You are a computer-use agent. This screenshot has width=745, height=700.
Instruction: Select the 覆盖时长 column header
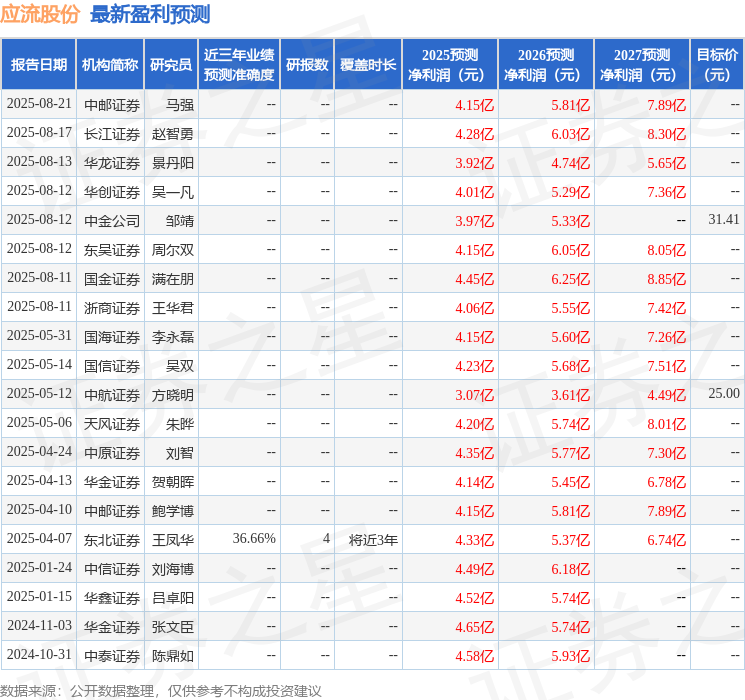368,65
